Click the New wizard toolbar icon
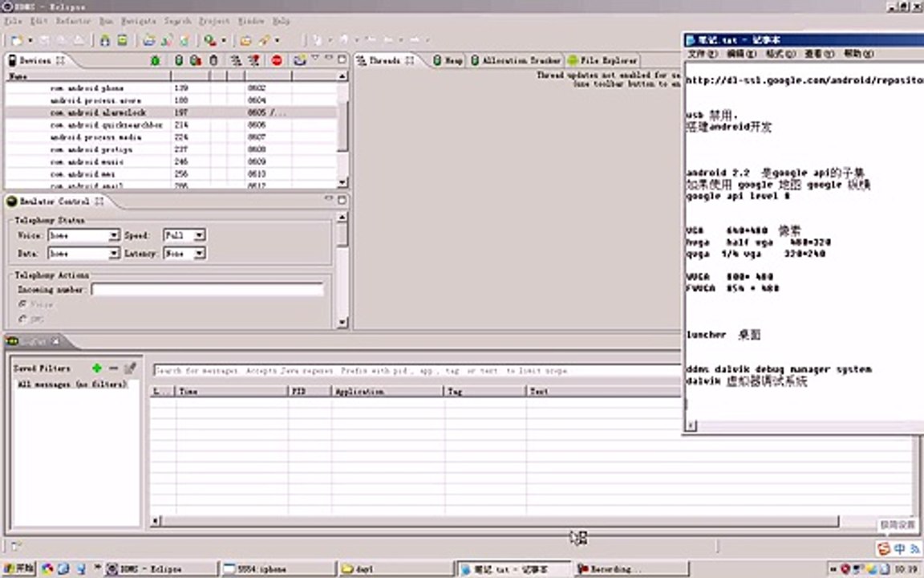The height and width of the screenshot is (578, 924). tap(17, 40)
